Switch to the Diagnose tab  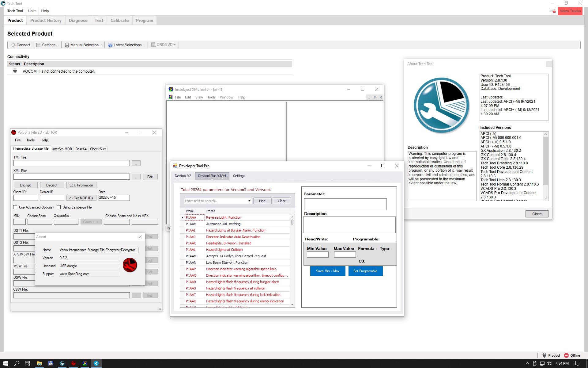point(78,20)
